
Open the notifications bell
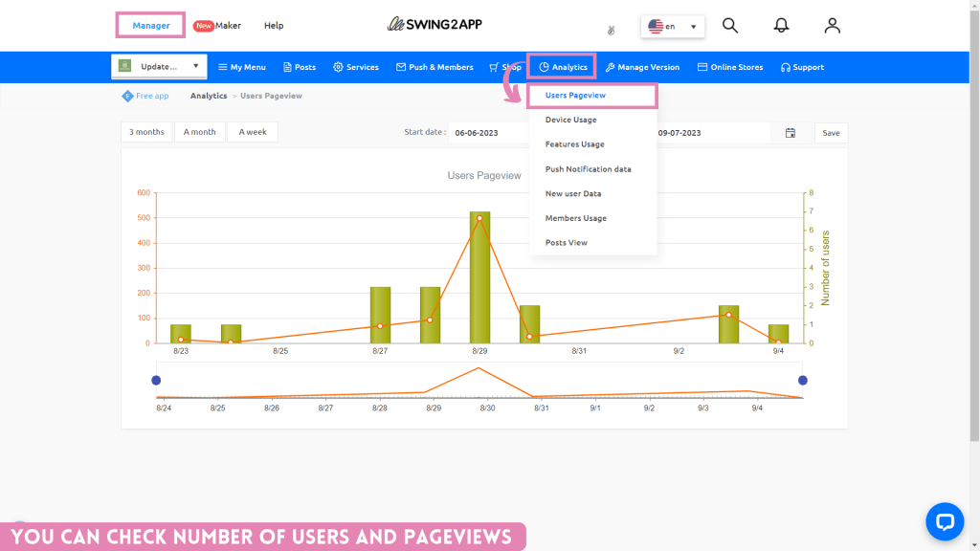(x=782, y=26)
